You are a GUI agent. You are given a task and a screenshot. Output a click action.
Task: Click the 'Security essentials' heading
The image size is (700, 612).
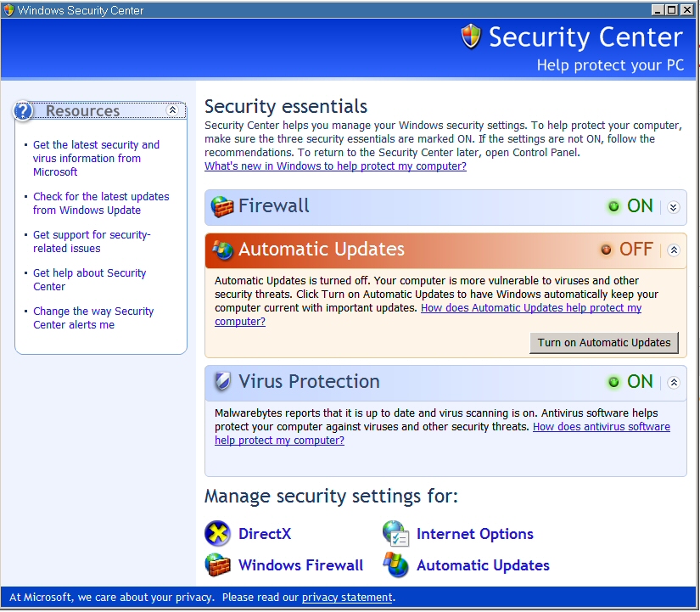click(x=286, y=107)
